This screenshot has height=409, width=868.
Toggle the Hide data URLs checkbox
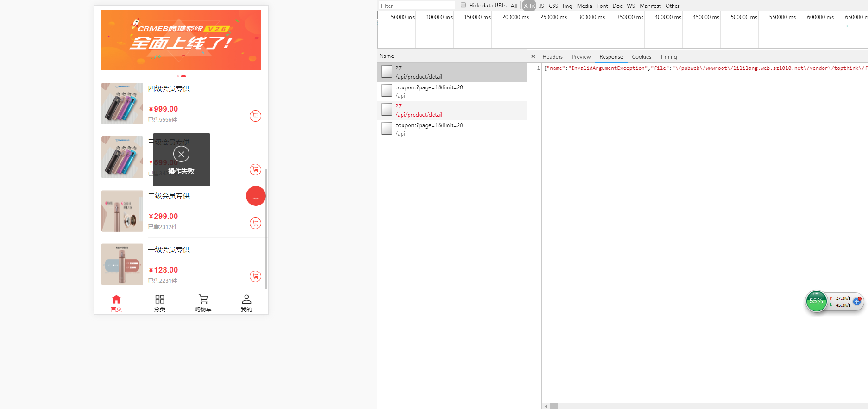pyautogui.click(x=463, y=5)
